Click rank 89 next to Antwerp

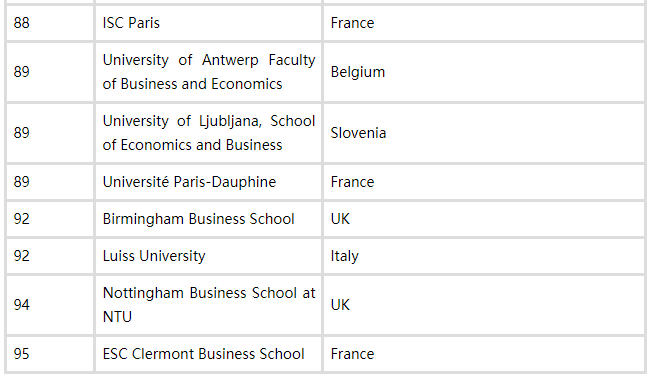pos(50,72)
